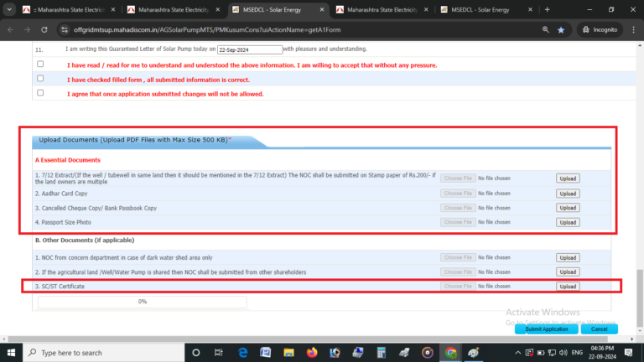Upload the Aadhar Card Copy file
This screenshot has width=644, height=362.
[x=568, y=193]
